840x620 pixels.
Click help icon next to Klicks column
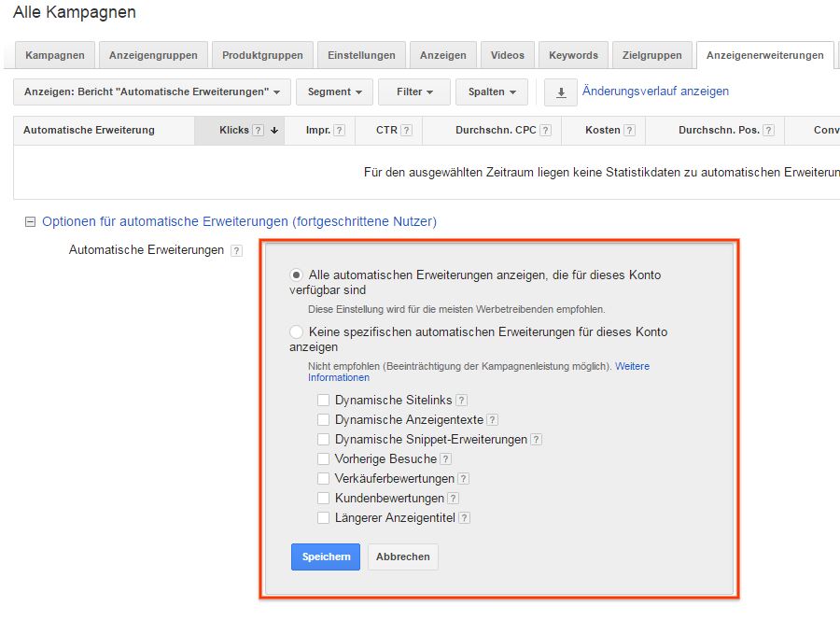pos(258,130)
